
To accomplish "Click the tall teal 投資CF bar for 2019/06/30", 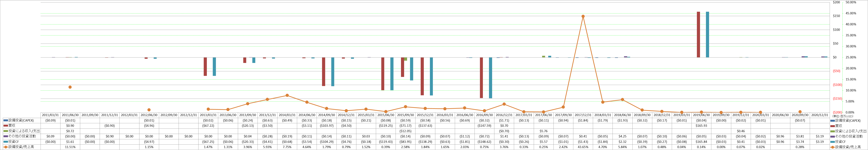I will coord(708,34).
